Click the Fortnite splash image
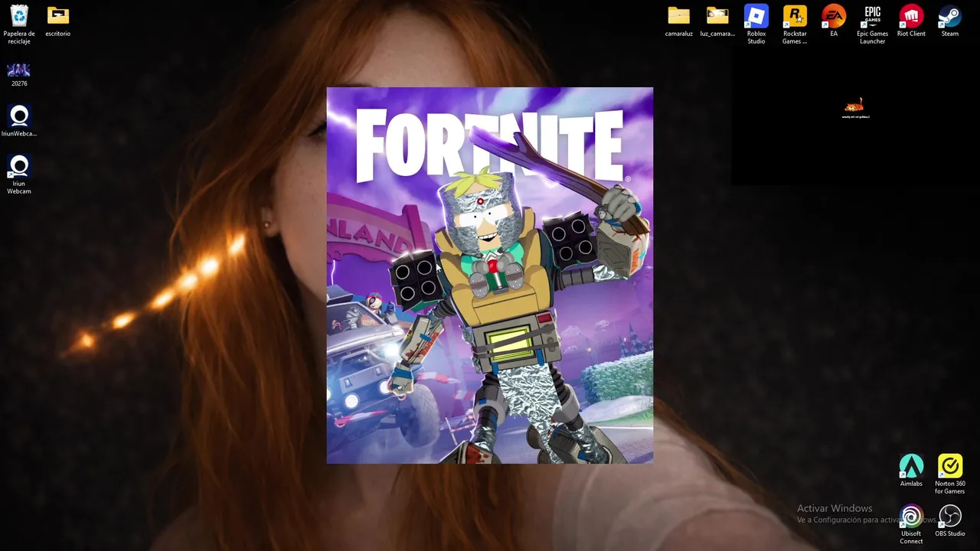The height and width of the screenshot is (551, 980). click(x=490, y=275)
